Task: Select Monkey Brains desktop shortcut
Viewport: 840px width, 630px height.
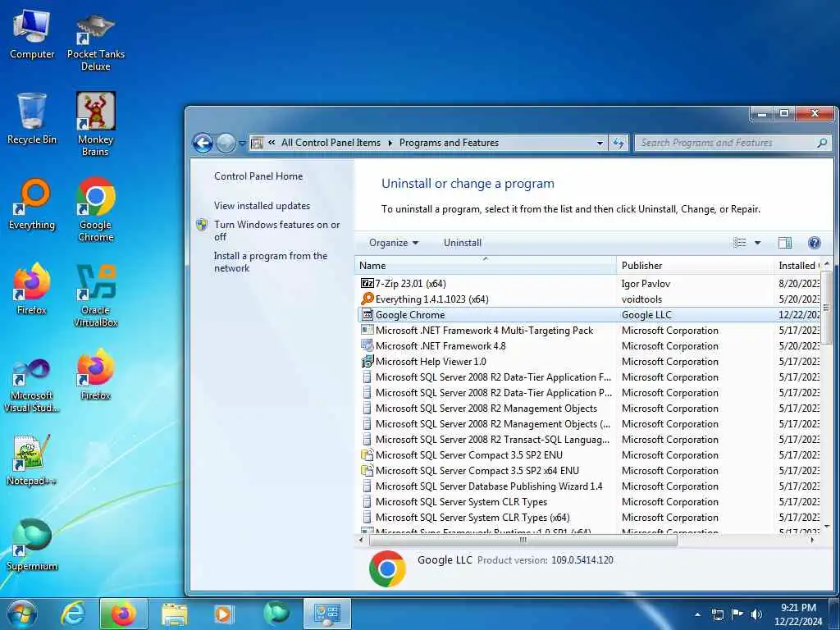Action: [x=95, y=125]
